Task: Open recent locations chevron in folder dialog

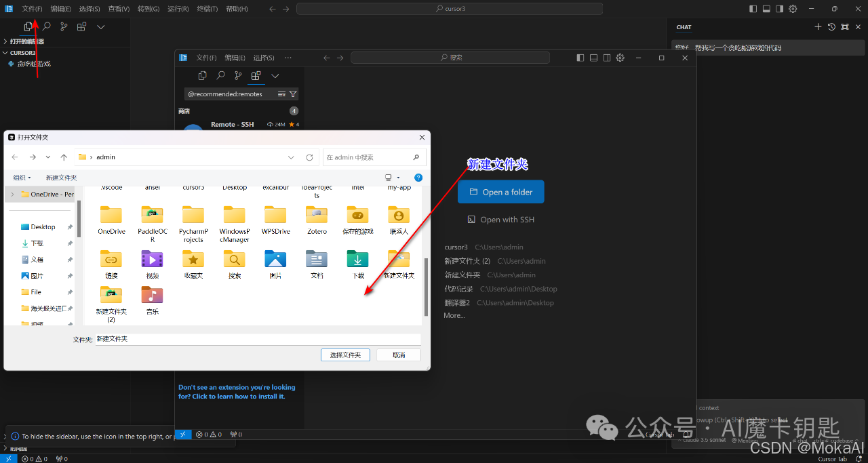Action: pyautogui.click(x=48, y=157)
